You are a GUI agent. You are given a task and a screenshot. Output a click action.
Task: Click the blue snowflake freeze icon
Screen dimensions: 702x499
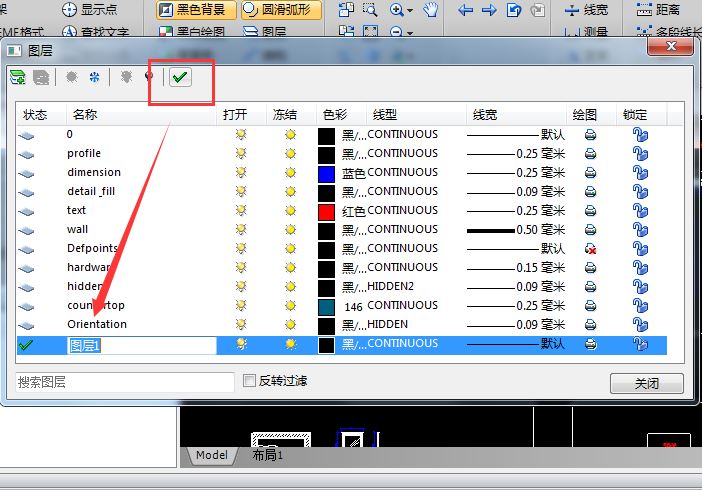[x=94, y=77]
